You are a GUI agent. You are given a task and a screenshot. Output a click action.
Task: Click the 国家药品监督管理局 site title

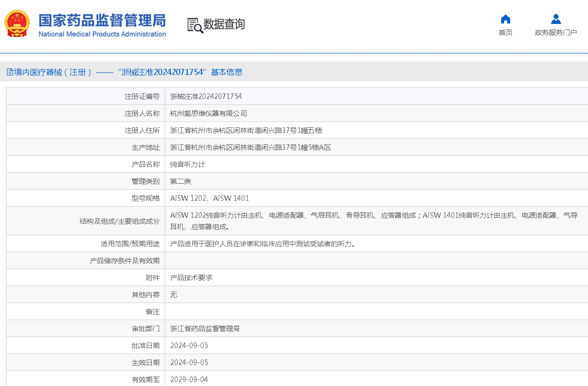pos(102,20)
